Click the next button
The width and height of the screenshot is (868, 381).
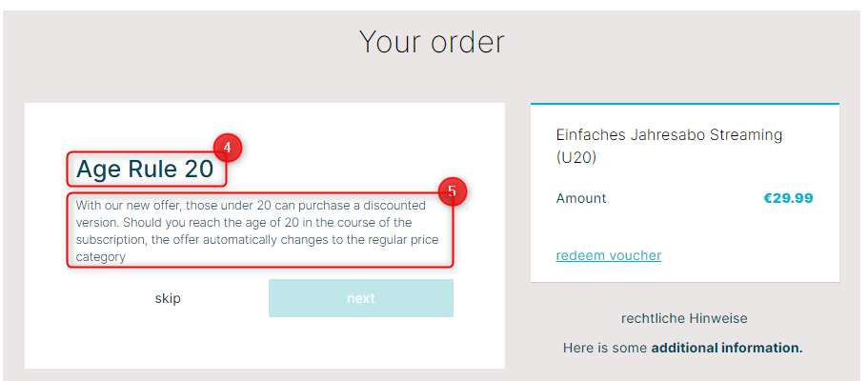tap(361, 298)
